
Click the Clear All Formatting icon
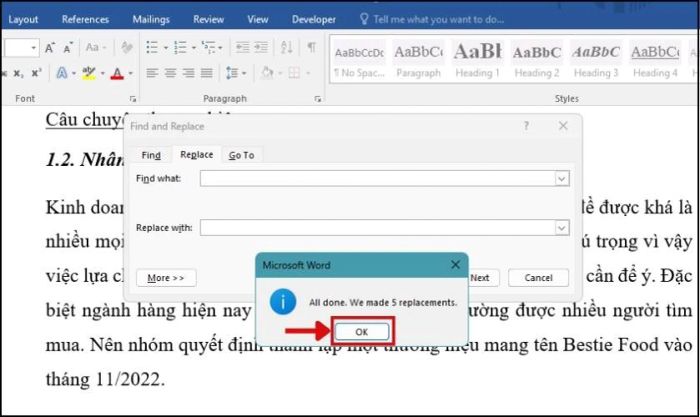[x=126, y=47]
